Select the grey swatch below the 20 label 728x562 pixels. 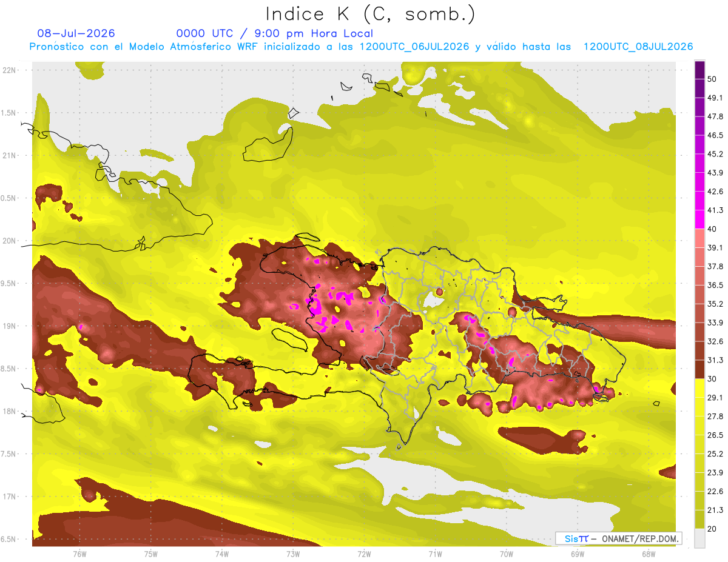coord(699,538)
